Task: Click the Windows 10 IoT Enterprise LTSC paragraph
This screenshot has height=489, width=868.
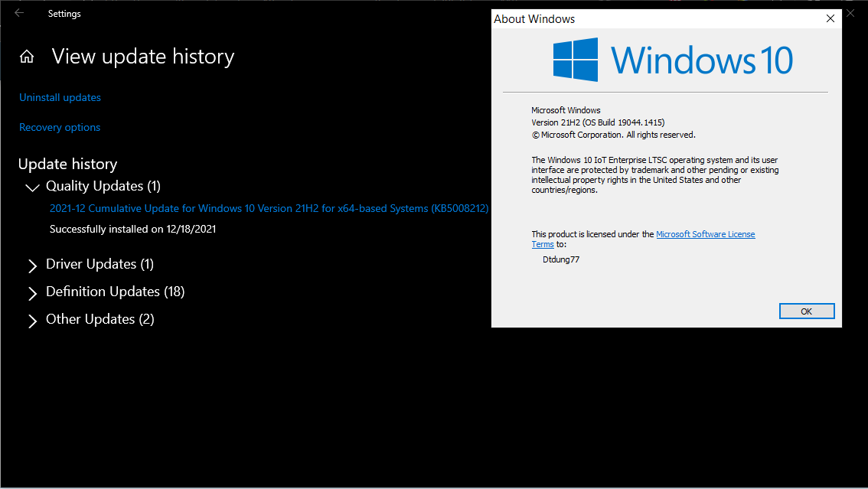Action: click(655, 174)
